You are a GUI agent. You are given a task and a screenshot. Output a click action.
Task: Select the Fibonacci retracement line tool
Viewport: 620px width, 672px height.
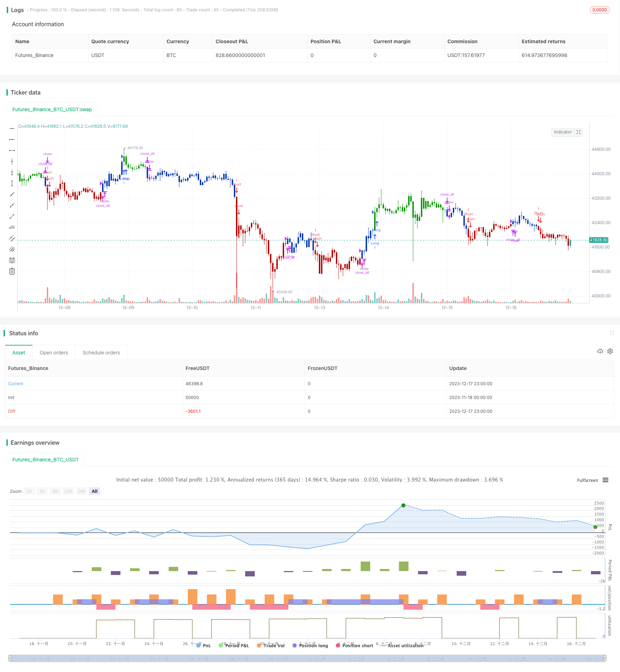[12, 260]
